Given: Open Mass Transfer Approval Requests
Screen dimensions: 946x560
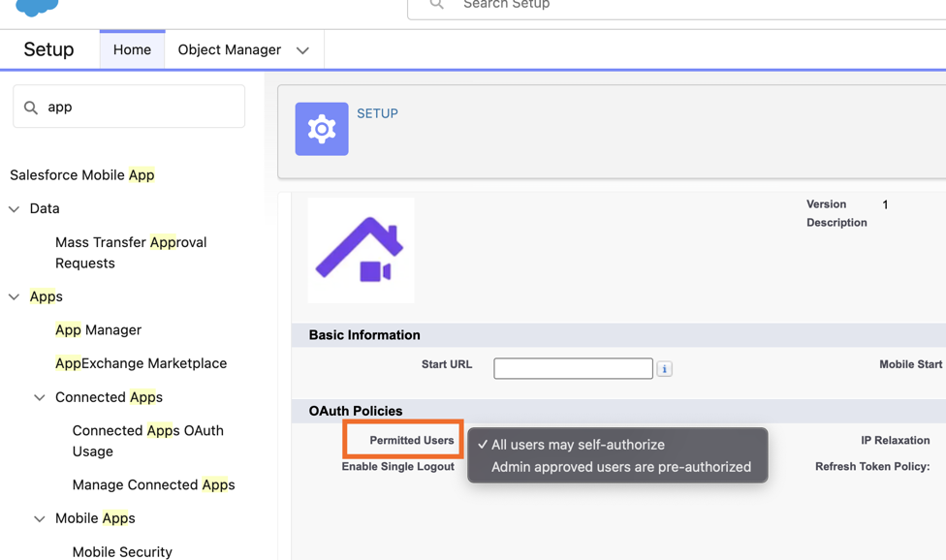Looking at the screenshot, I should pyautogui.click(x=131, y=253).
